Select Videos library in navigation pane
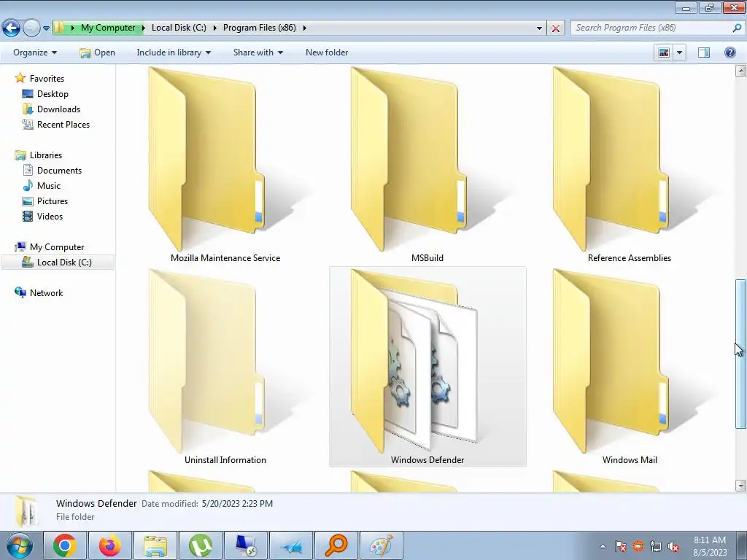Viewport: 747px width, 560px height. point(50,216)
